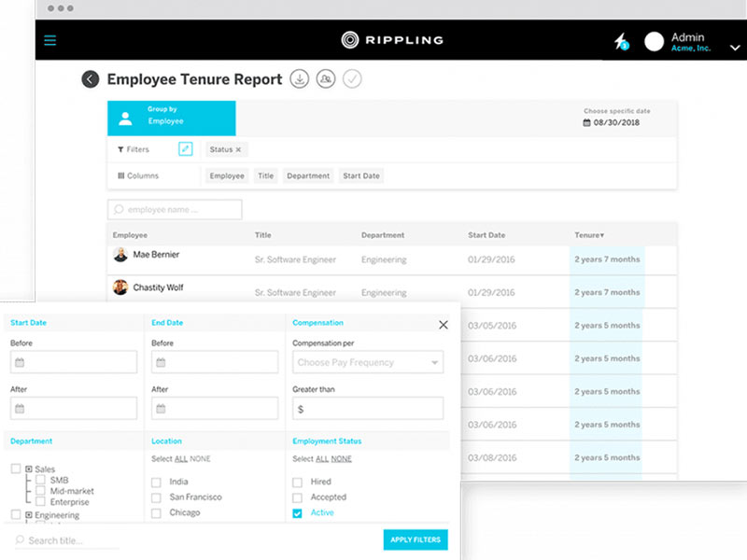Select ALL locations link
Screen dimensions: 747x560
tap(181, 459)
